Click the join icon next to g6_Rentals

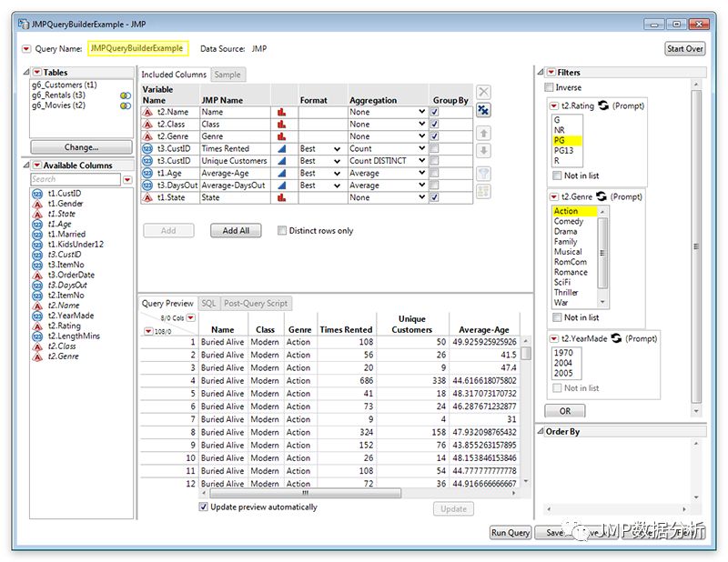(x=126, y=95)
